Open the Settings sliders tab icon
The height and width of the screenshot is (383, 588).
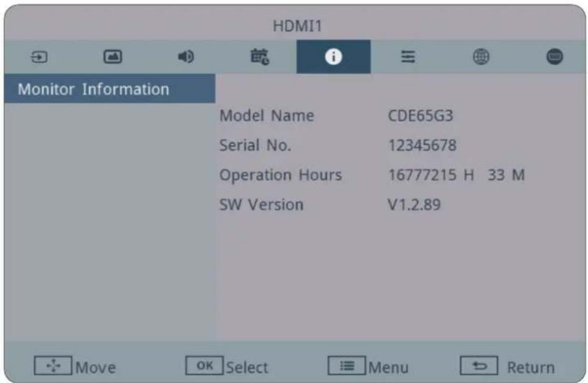pos(408,57)
